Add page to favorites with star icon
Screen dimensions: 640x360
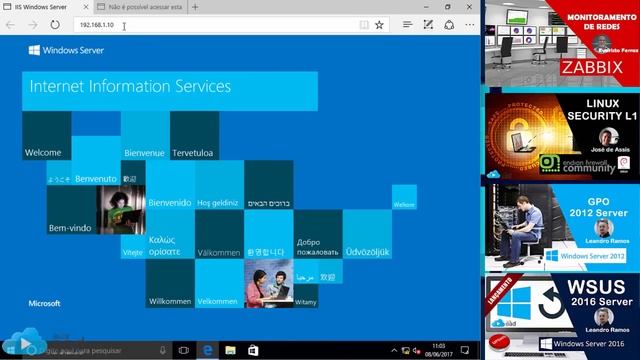click(379, 25)
